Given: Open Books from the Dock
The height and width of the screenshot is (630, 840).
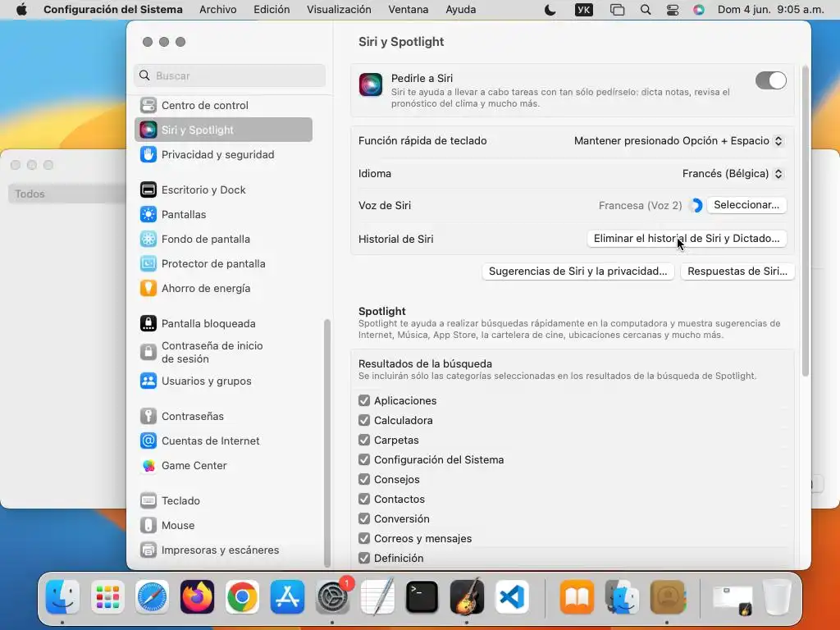Looking at the screenshot, I should click(x=577, y=597).
